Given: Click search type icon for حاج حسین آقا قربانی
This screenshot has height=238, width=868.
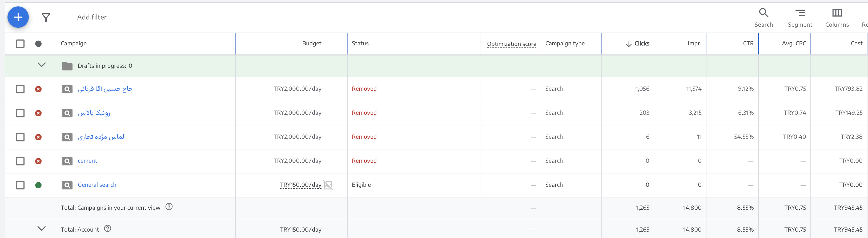Looking at the screenshot, I should (x=67, y=89).
